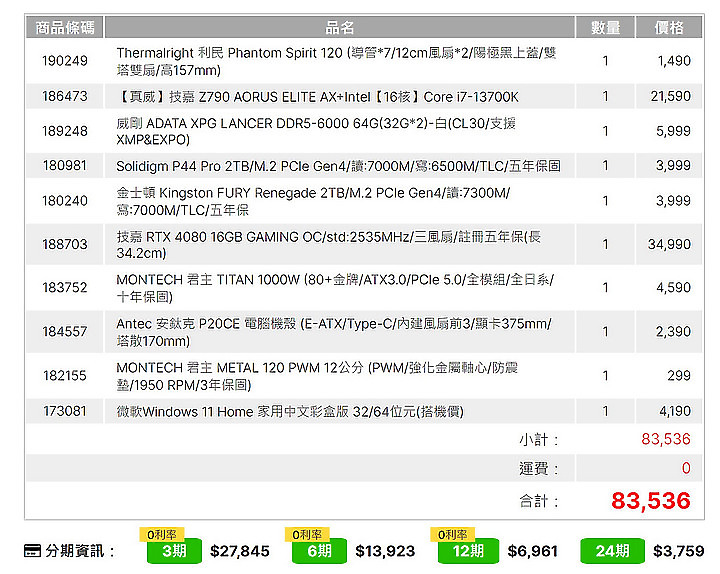Click product code 182155
720x574 pixels.
[65, 375]
